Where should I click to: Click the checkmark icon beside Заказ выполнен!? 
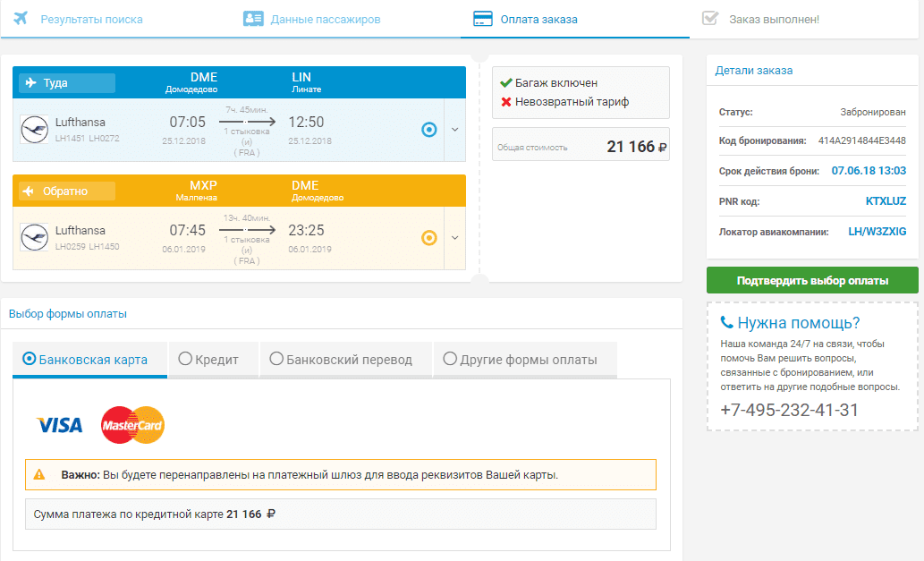[x=710, y=18]
